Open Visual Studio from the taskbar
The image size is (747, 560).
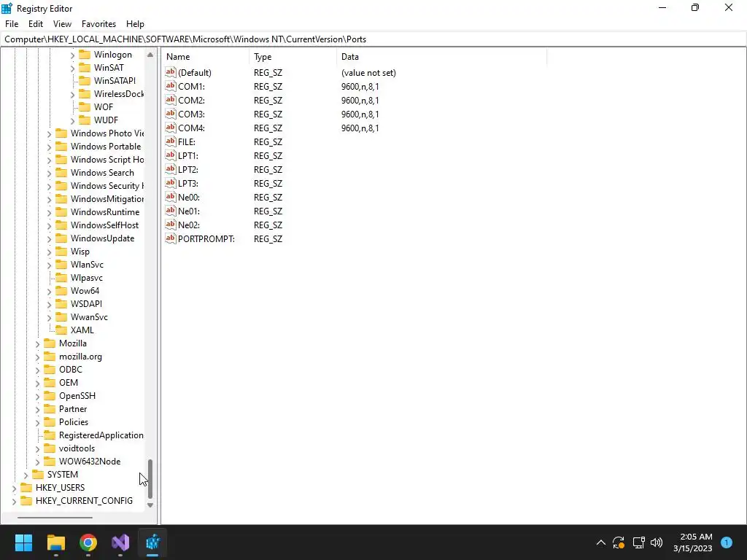120,542
